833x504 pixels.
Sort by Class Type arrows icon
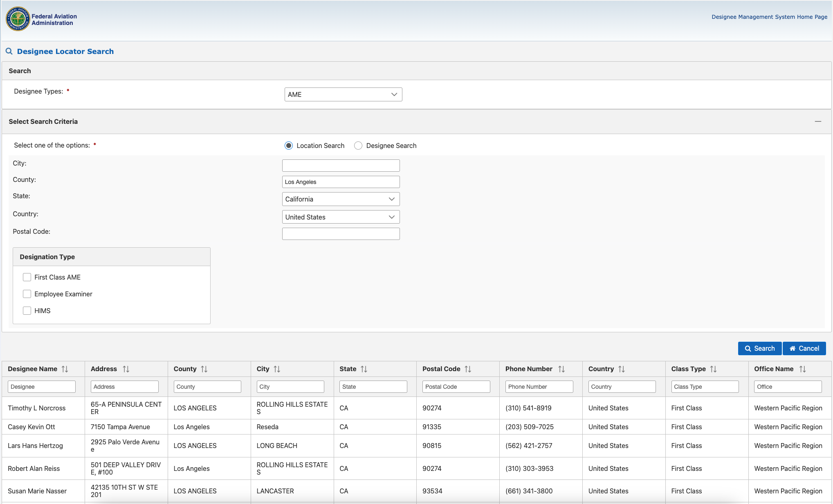coord(713,369)
